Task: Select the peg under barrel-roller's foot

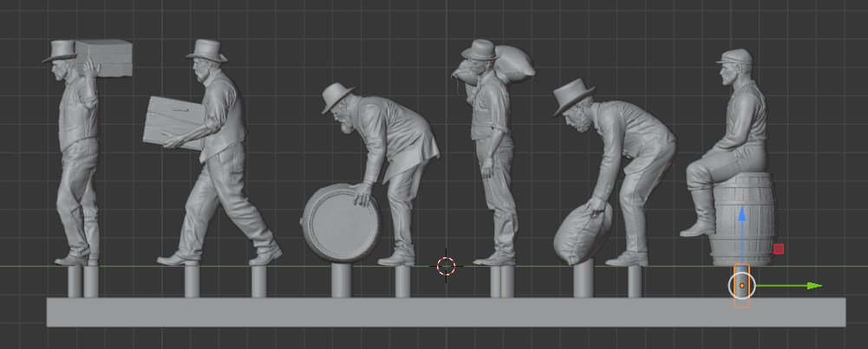Action: coord(402,281)
